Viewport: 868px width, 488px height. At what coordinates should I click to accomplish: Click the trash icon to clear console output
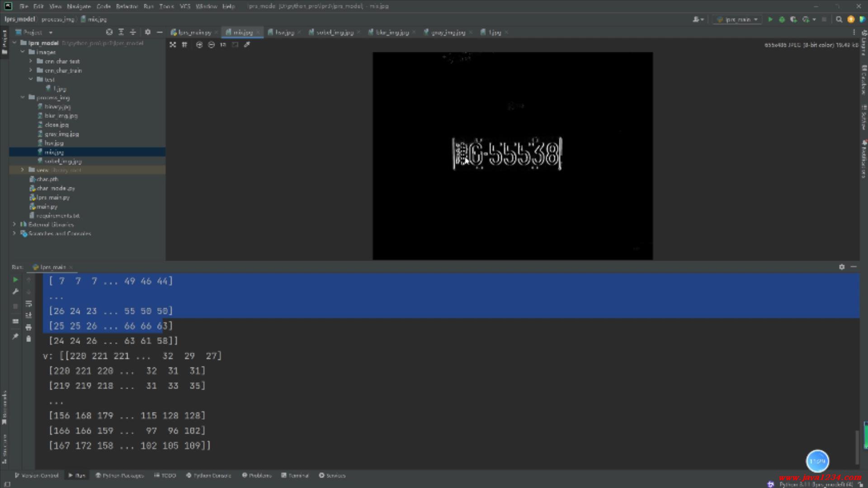pos(28,339)
